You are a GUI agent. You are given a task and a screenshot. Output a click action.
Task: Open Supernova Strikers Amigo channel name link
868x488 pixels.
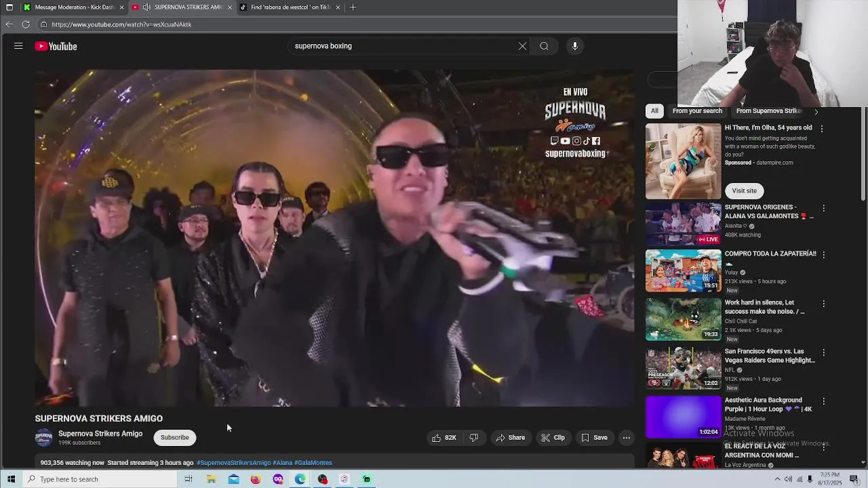click(100, 434)
